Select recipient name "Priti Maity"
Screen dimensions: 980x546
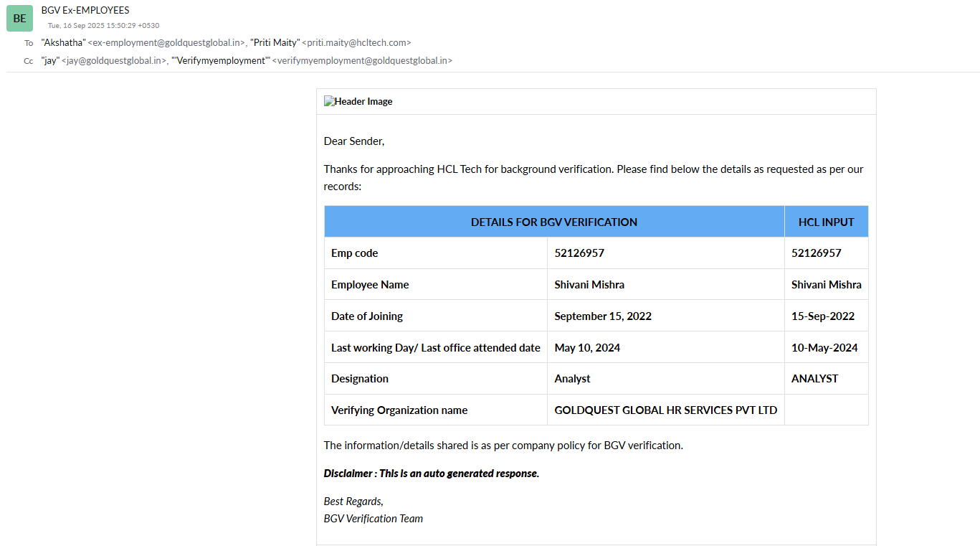click(275, 43)
